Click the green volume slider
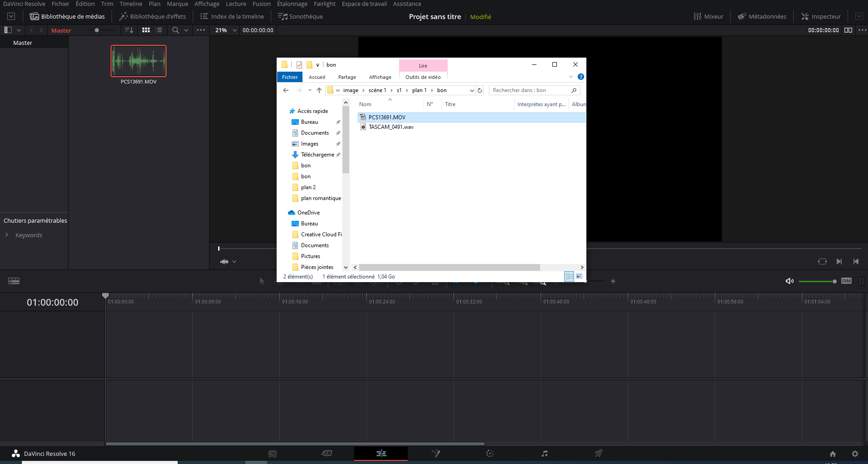868x464 pixels. coord(816,281)
